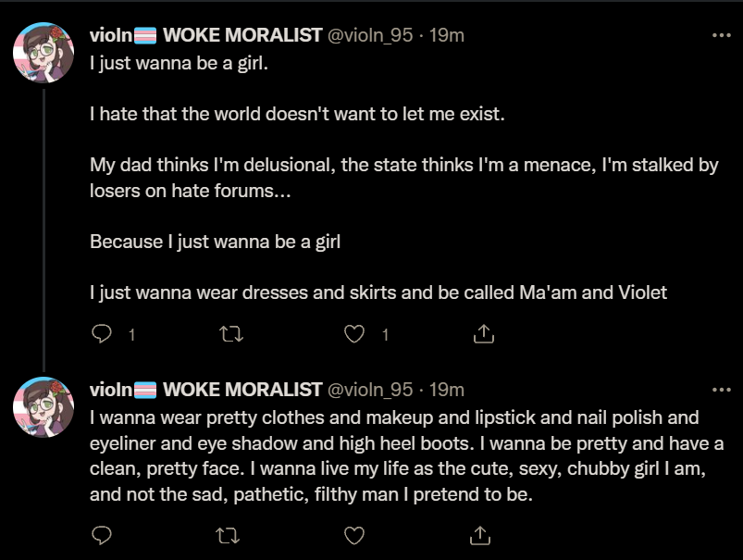The width and height of the screenshot is (743, 560).
Task: Retweet the first tweet
Action: click(x=231, y=334)
